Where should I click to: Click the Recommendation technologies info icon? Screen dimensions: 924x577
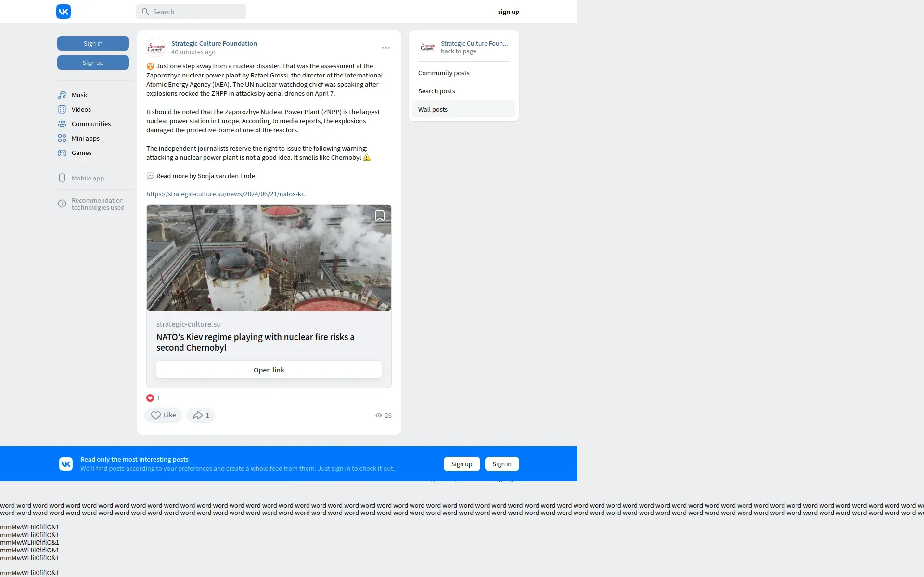coord(62,204)
